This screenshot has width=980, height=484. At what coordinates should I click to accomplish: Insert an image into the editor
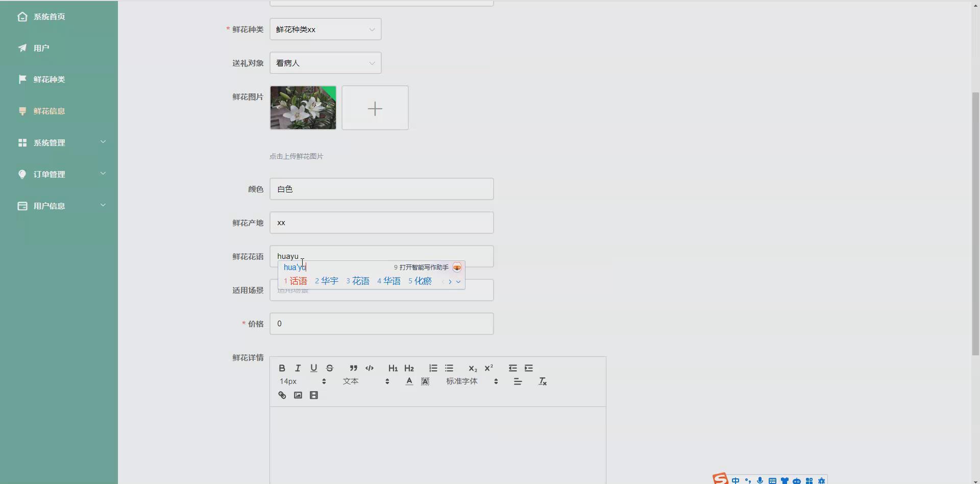pyautogui.click(x=298, y=395)
